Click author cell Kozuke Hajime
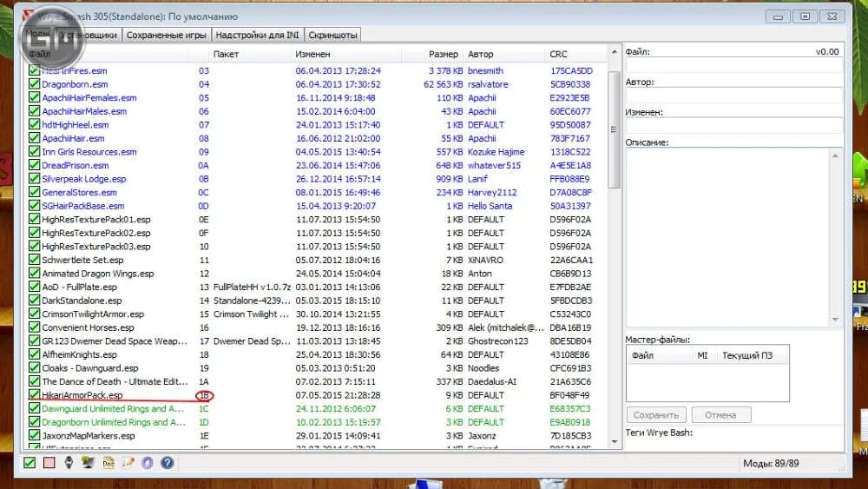Image resolution: width=868 pixels, height=489 pixels. (x=496, y=152)
